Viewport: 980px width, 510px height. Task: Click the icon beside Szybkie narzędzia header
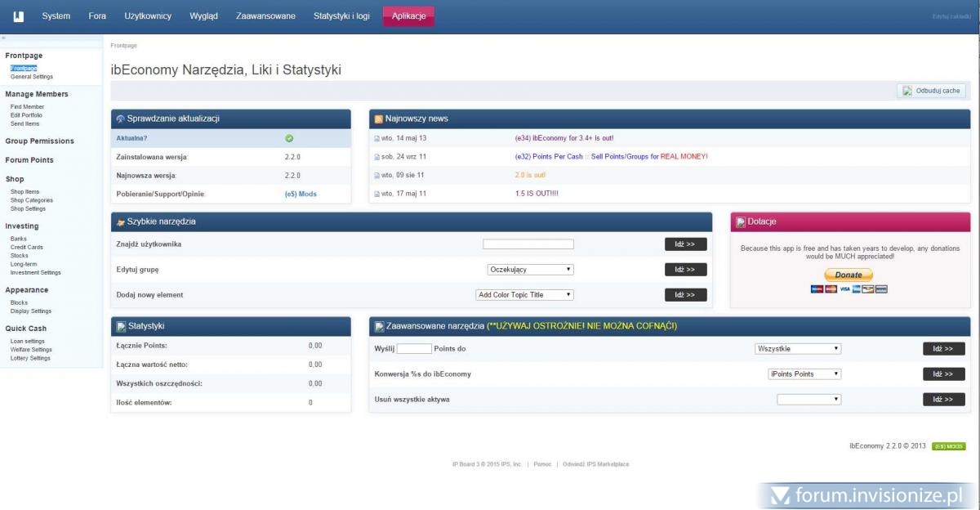pyautogui.click(x=121, y=221)
